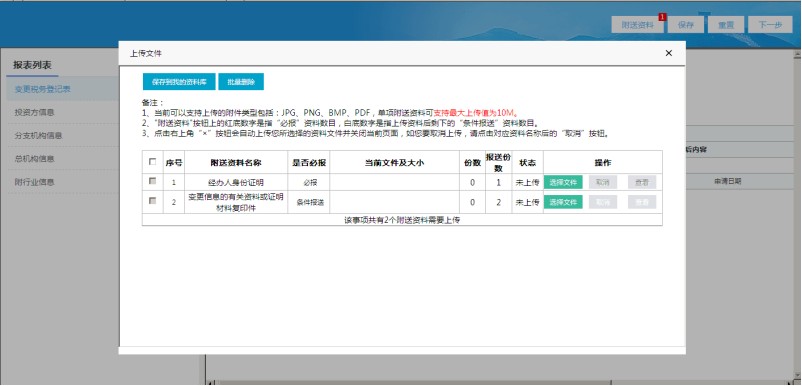The image size is (802, 386).
Task: Click the 附送资料名称 column header
Action: coord(236,163)
